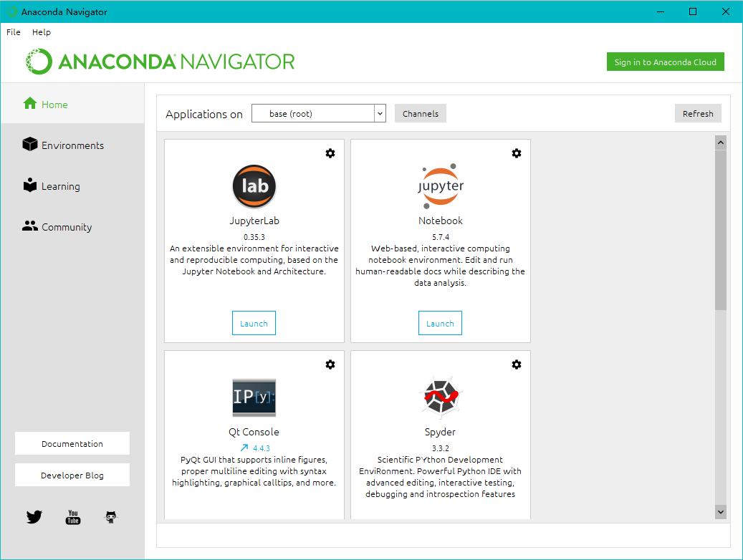Click the Notebook title text
Screen dimensions: 743x560
point(440,221)
